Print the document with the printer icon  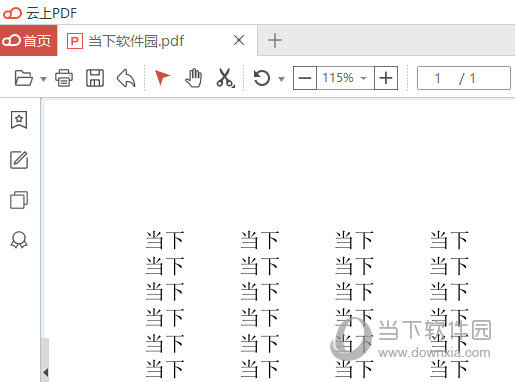pyautogui.click(x=64, y=78)
